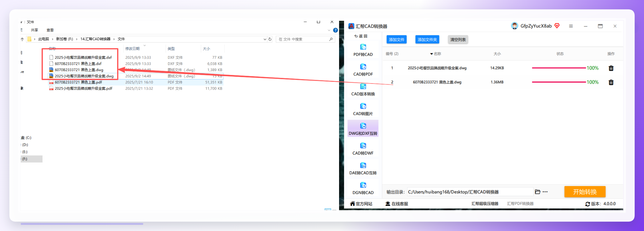Click the username GfpZyYucX8ab
This screenshot has height=231, width=644.
click(536, 26)
